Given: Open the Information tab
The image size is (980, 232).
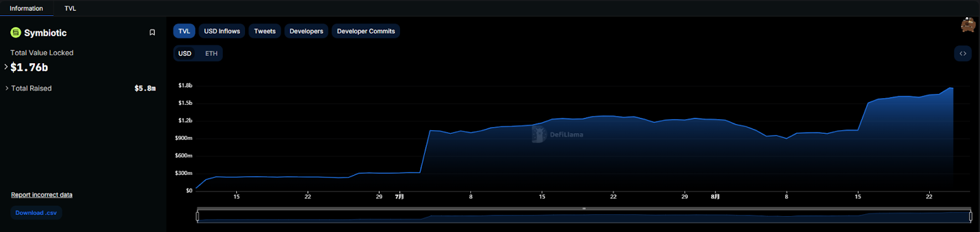Looking at the screenshot, I should 26,9.
